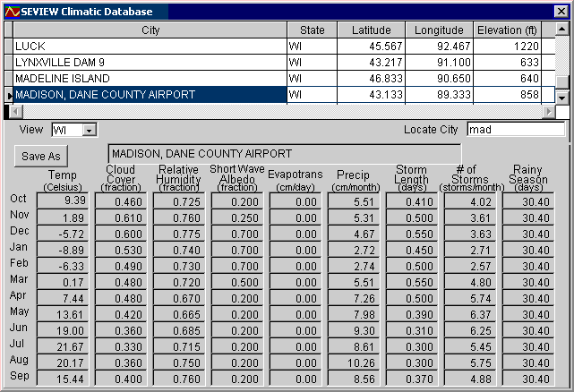
Task: Click the October temperature field 9.39
Action: click(63, 201)
